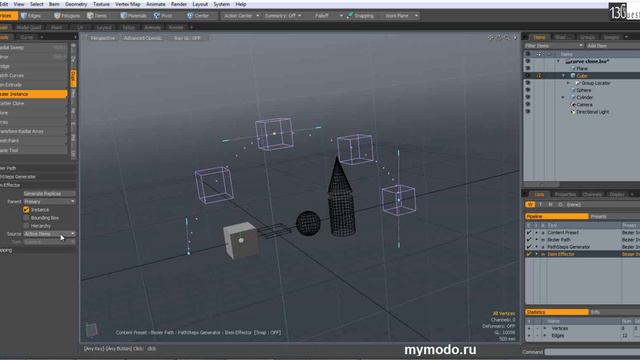Image resolution: width=640 pixels, height=360 pixels.
Task: Toggle visibility of Group Locator item
Action: 528,83
